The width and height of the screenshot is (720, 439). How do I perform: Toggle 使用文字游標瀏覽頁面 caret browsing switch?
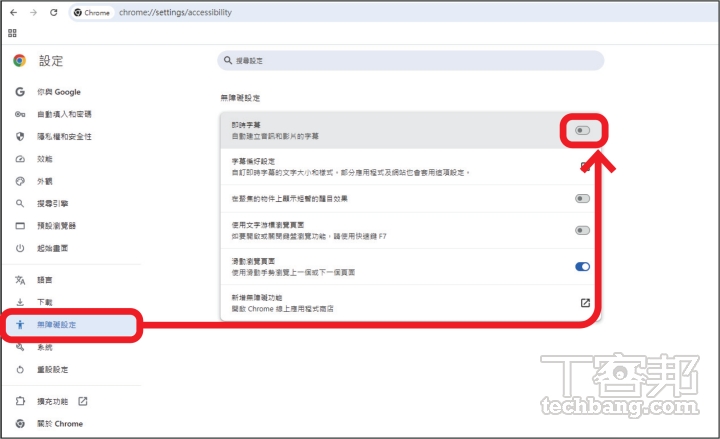pyautogui.click(x=582, y=230)
